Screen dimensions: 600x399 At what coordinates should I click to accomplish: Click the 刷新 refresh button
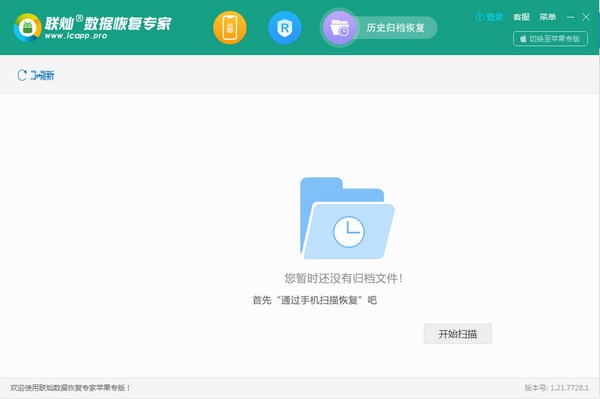(x=36, y=75)
